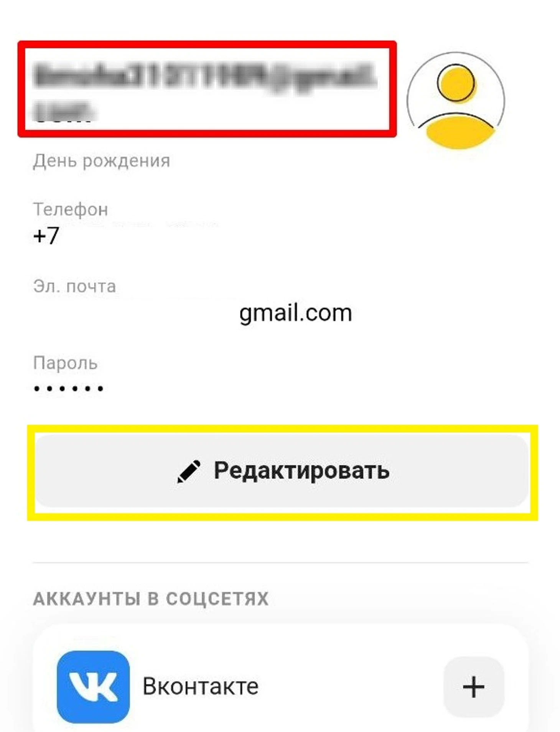Click the Вконтакте social account row
This screenshot has height=732, width=560.
[x=281, y=687]
